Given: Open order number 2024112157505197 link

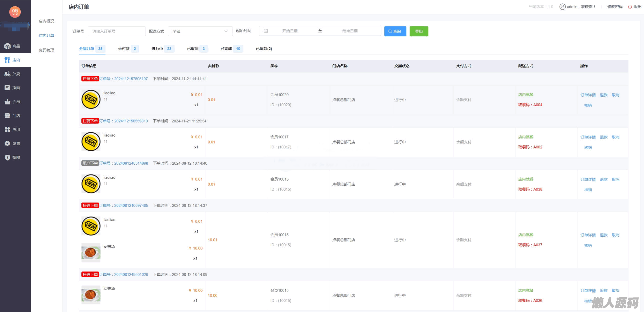Looking at the screenshot, I should point(131,79).
